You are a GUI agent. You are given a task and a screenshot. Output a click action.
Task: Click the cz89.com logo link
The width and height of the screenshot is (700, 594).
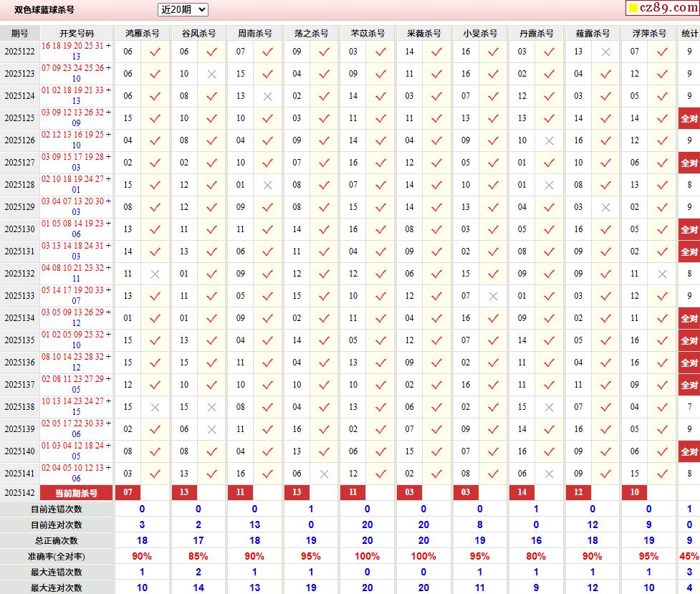coord(661,9)
